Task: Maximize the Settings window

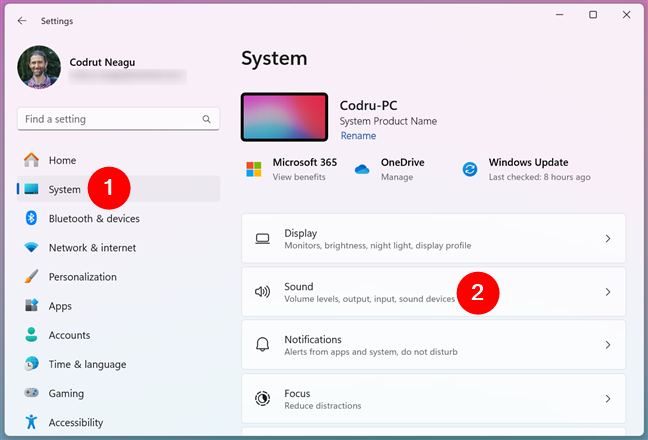Action: coord(593,15)
